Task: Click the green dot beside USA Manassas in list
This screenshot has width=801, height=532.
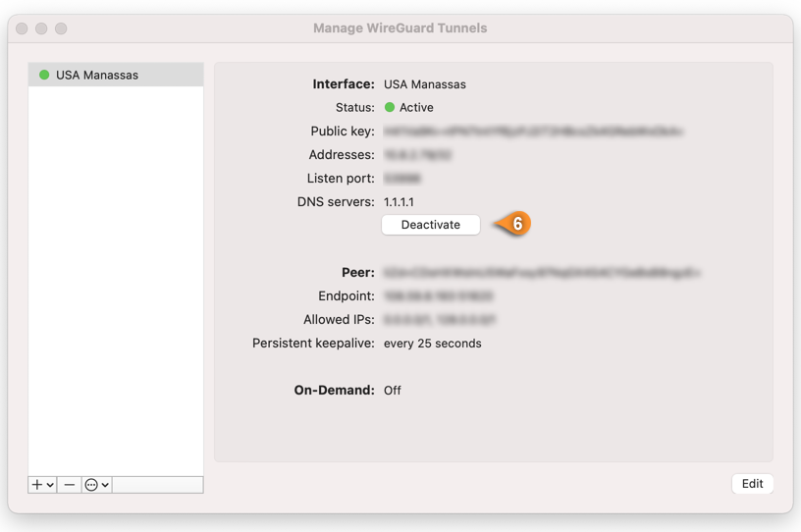Action: tap(44, 75)
